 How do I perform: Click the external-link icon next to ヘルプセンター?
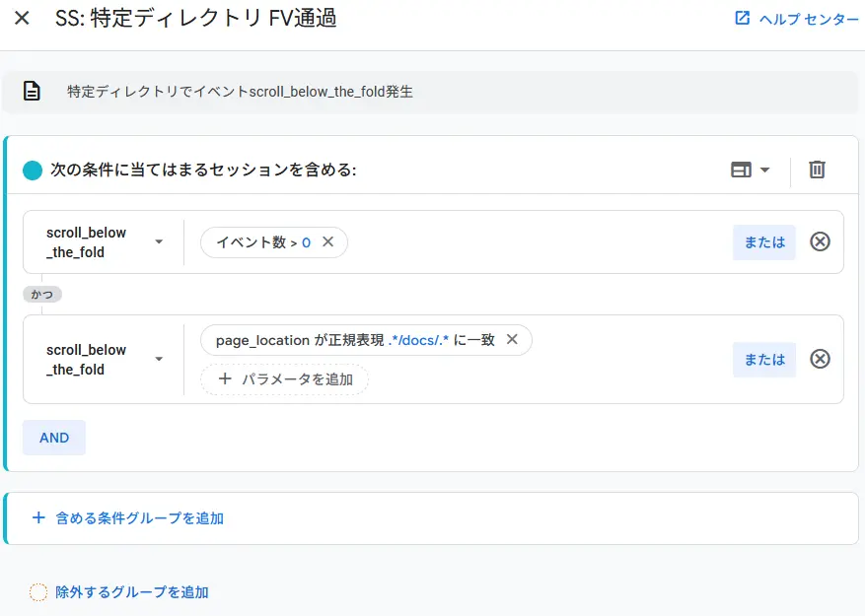[x=742, y=18]
